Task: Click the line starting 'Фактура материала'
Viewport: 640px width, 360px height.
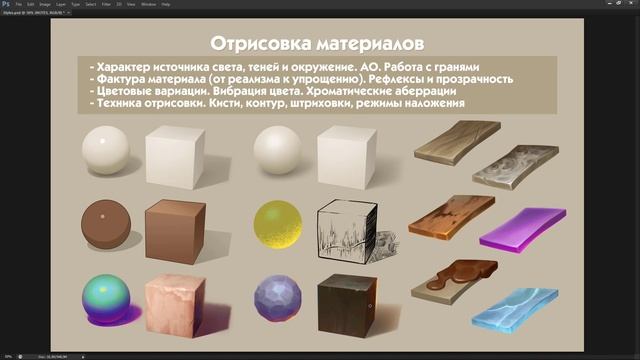Action: pos(301,79)
